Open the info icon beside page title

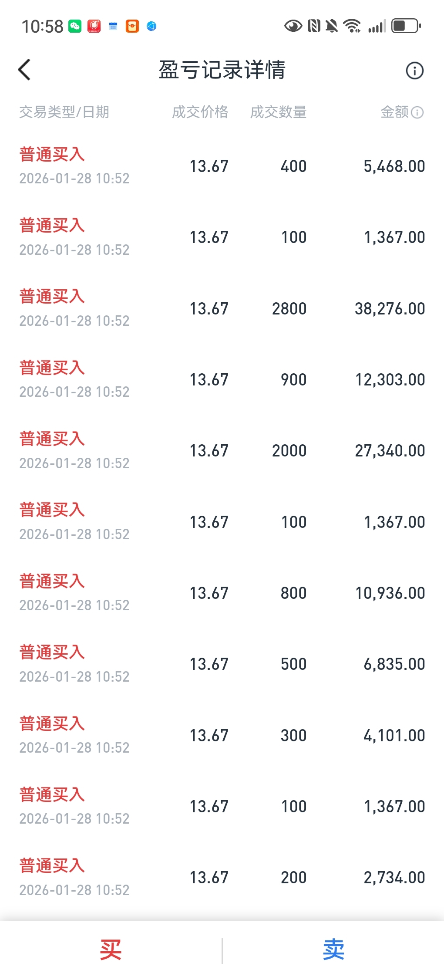tap(414, 71)
